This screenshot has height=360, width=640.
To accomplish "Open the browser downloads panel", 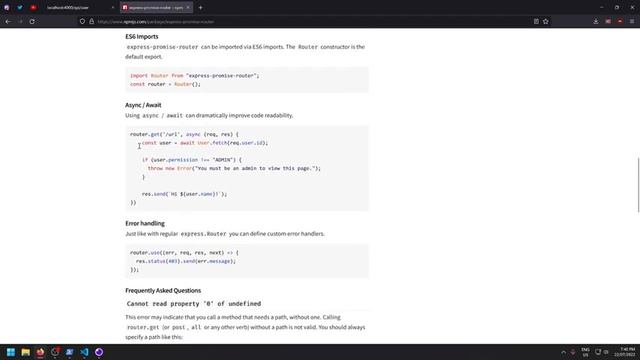I will 596,21.
